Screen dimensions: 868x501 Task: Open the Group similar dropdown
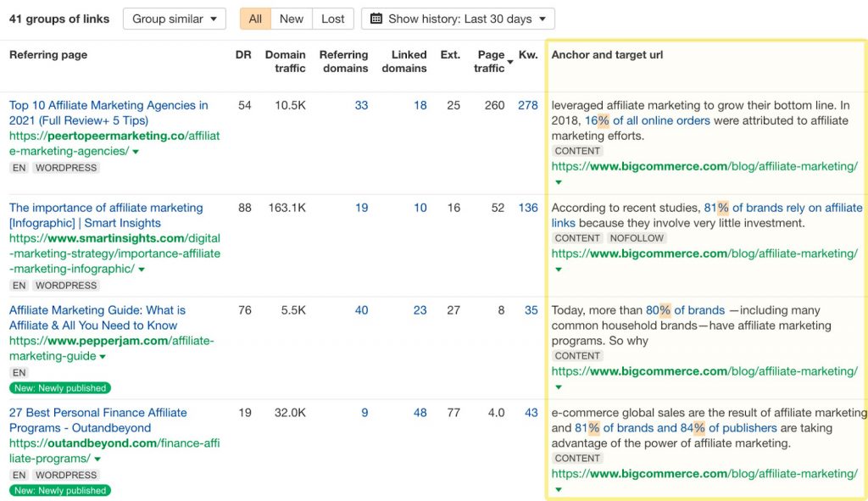175,19
